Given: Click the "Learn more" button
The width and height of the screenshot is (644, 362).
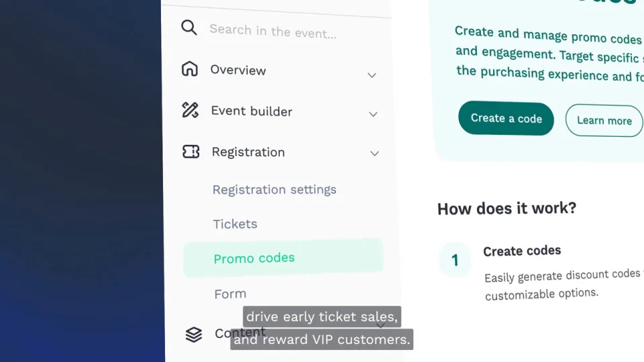Looking at the screenshot, I should pyautogui.click(x=604, y=121).
